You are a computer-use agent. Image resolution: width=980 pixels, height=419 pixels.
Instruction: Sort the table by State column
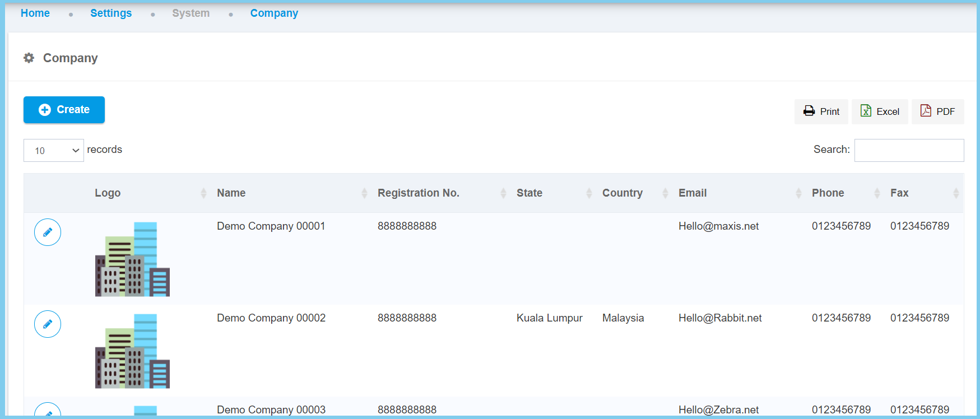point(529,193)
